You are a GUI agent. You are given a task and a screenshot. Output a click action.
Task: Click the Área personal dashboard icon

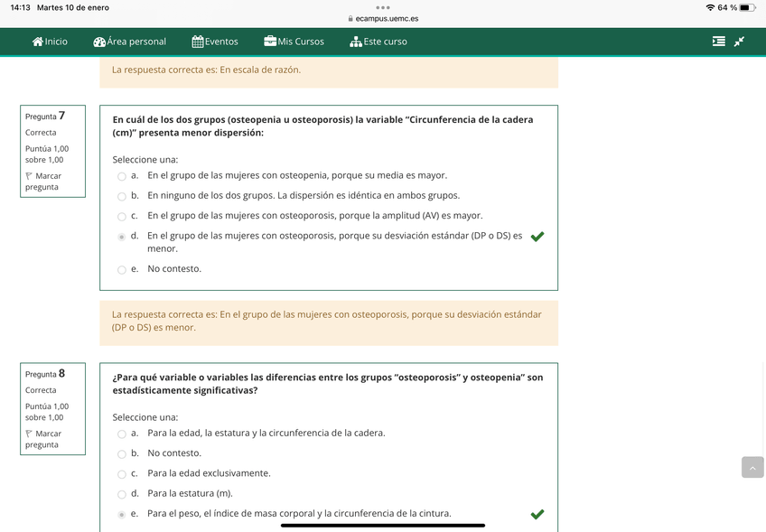99,42
